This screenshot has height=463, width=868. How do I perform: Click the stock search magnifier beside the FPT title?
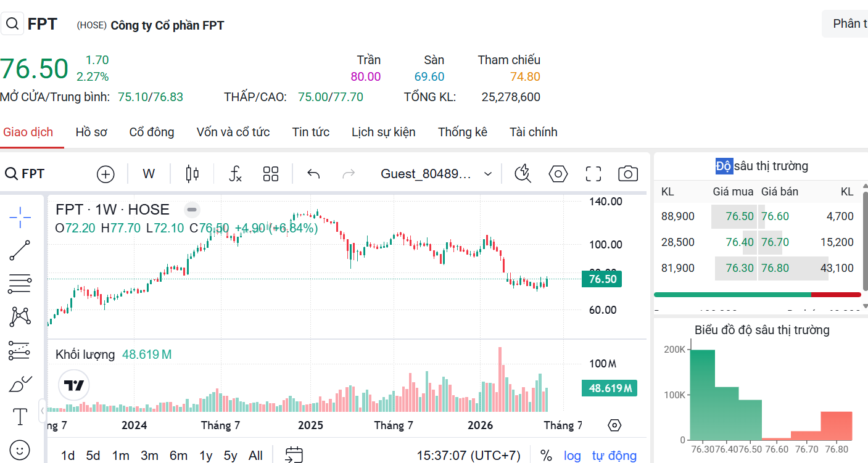click(12, 24)
